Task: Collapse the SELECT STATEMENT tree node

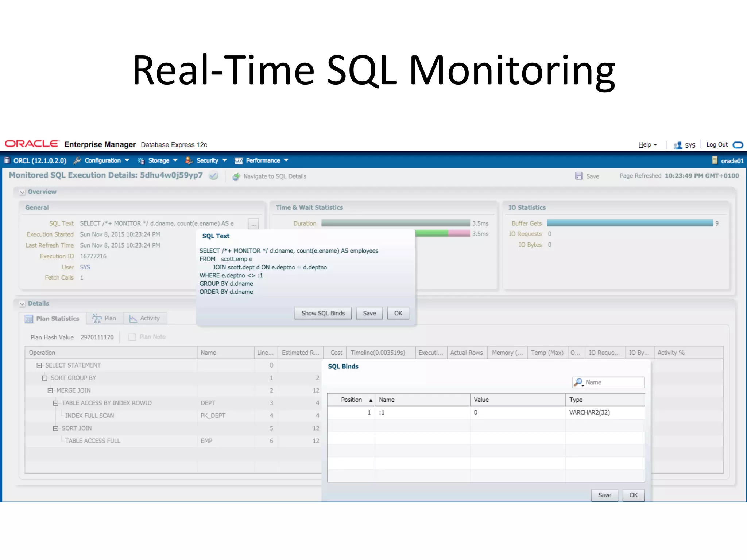Action: click(x=39, y=365)
